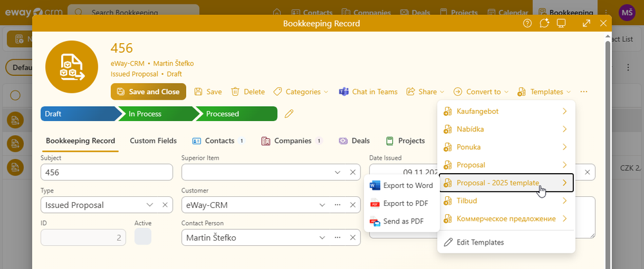644x269 pixels.
Task: Click the Save floppy disk icon
Action: (198, 92)
